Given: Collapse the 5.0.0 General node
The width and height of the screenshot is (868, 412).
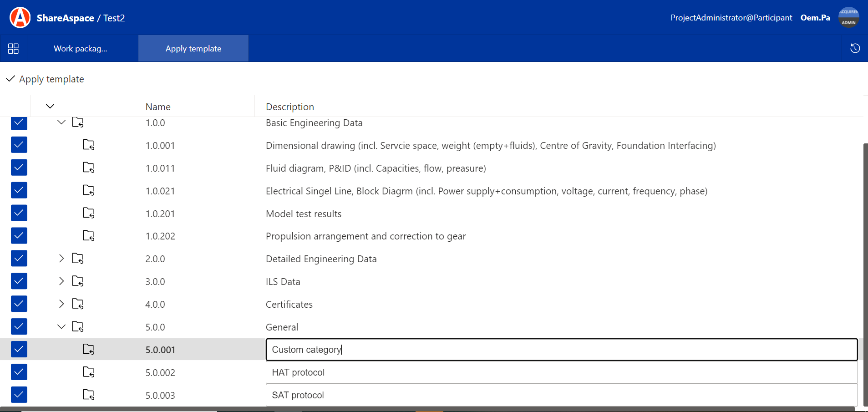Looking at the screenshot, I should (61, 327).
